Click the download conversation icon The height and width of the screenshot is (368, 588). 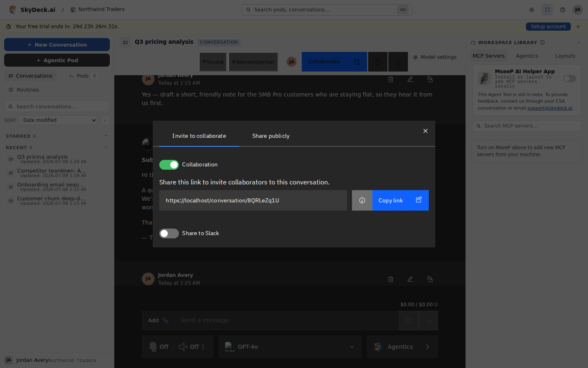tap(398, 62)
